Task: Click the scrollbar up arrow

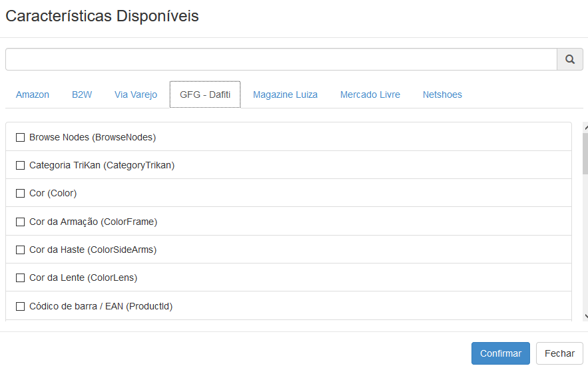Action: pos(586,127)
